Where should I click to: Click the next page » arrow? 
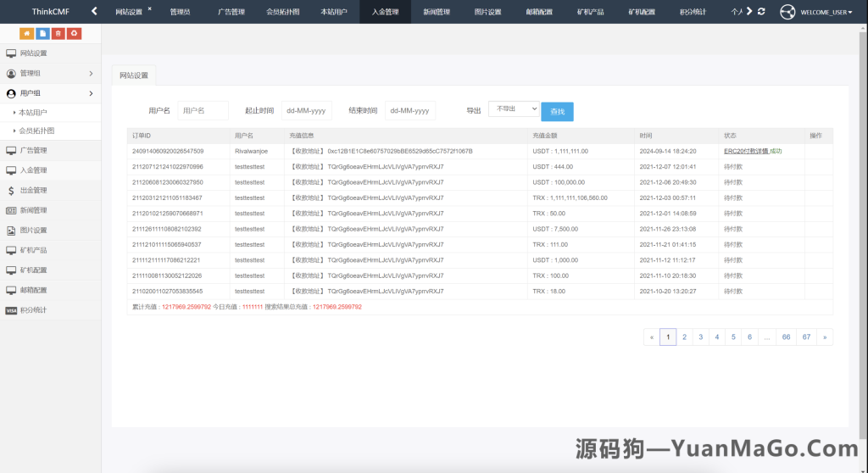(x=825, y=337)
